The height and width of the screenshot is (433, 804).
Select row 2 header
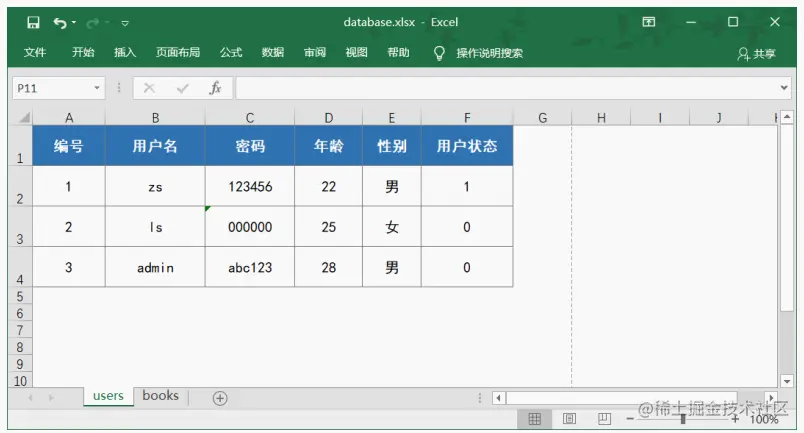coord(20,186)
